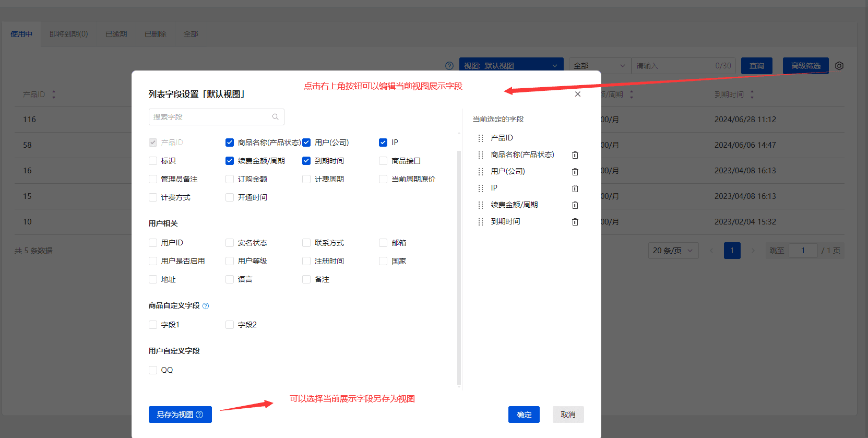Enable custom 字段2 checkbox

click(x=230, y=325)
